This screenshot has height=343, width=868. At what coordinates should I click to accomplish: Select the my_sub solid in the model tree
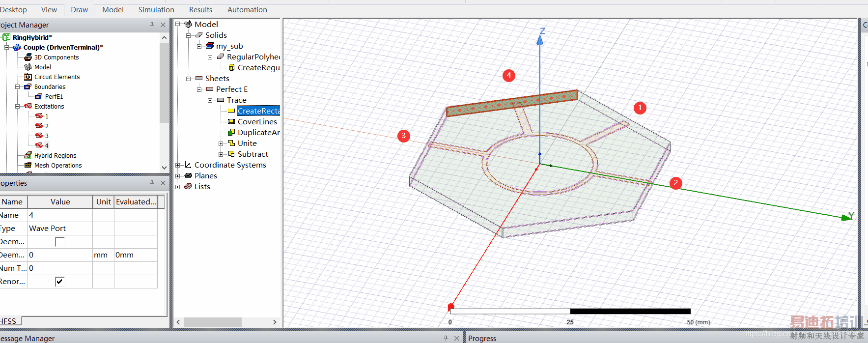click(x=229, y=46)
